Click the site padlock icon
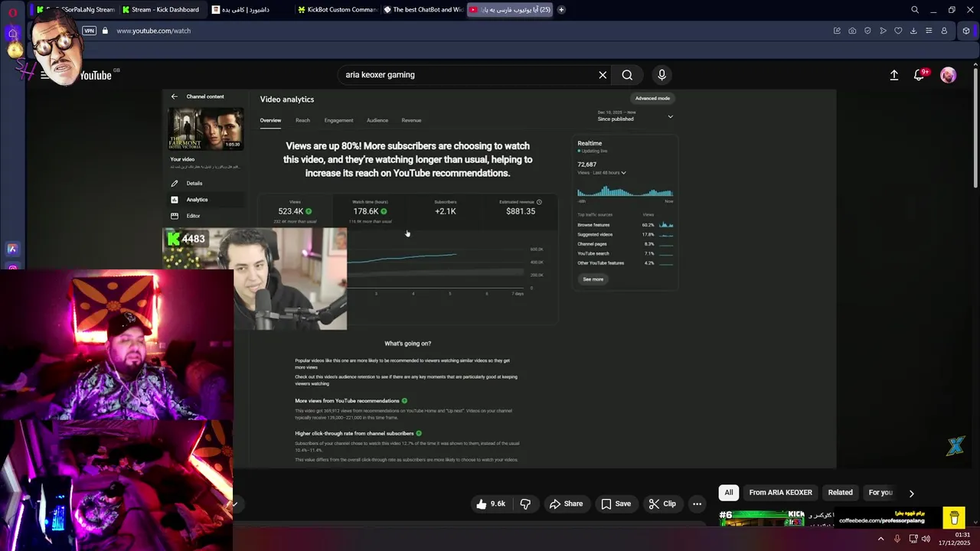This screenshot has height=551, width=980. click(106, 31)
